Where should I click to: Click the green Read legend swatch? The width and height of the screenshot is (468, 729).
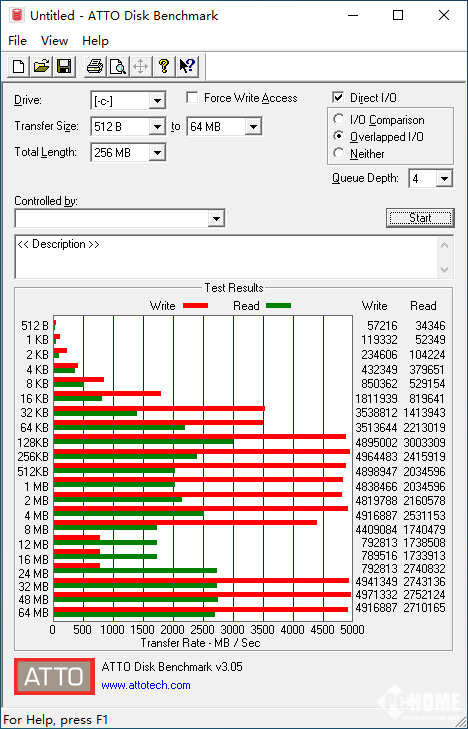click(278, 306)
